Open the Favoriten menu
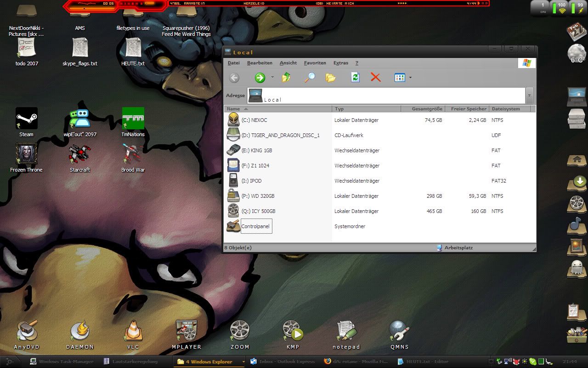Screen dimensions: 588x368 pos(315,63)
